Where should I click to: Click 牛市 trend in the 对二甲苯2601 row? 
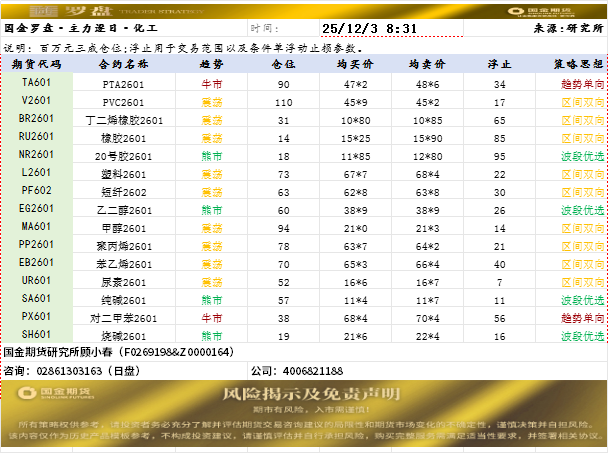pos(212,318)
